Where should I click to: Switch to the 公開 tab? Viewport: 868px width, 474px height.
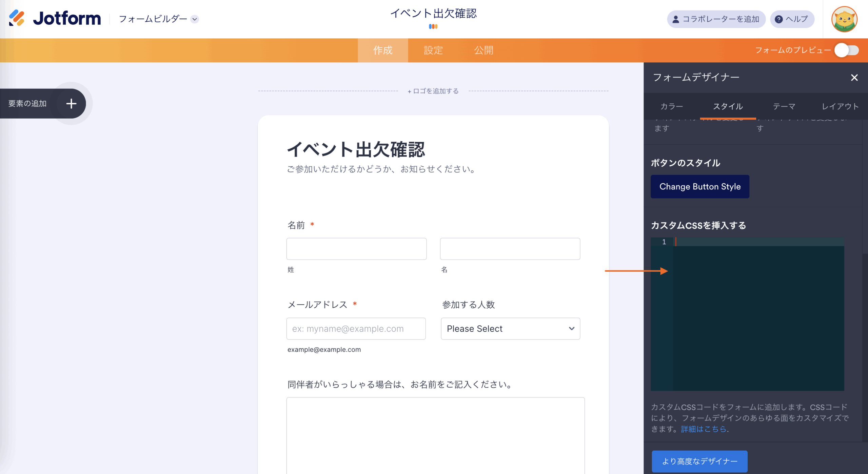click(484, 50)
